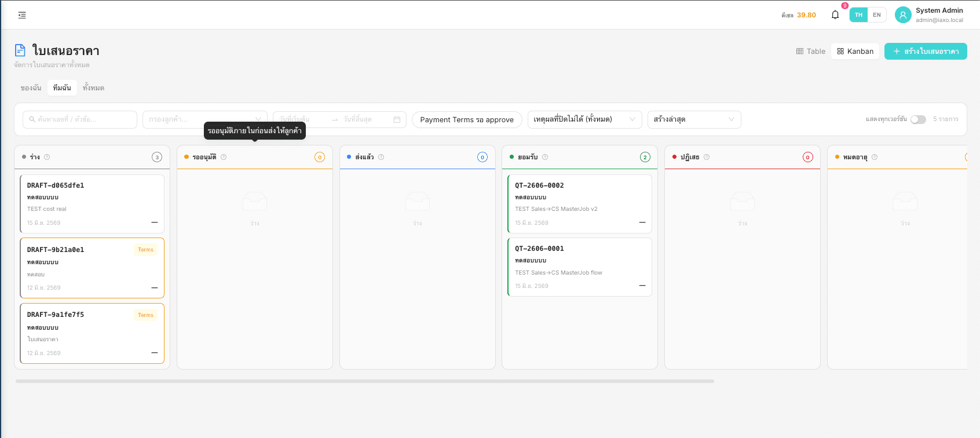Open the QT-2606-0002 card
Viewport: 980px width, 438px height.
(x=580, y=204)
